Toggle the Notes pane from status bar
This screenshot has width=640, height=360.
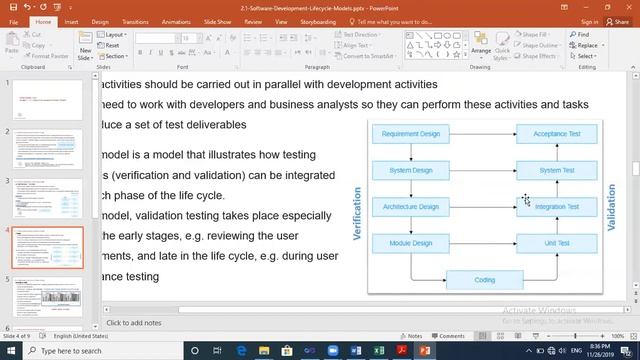coord(411,336)
